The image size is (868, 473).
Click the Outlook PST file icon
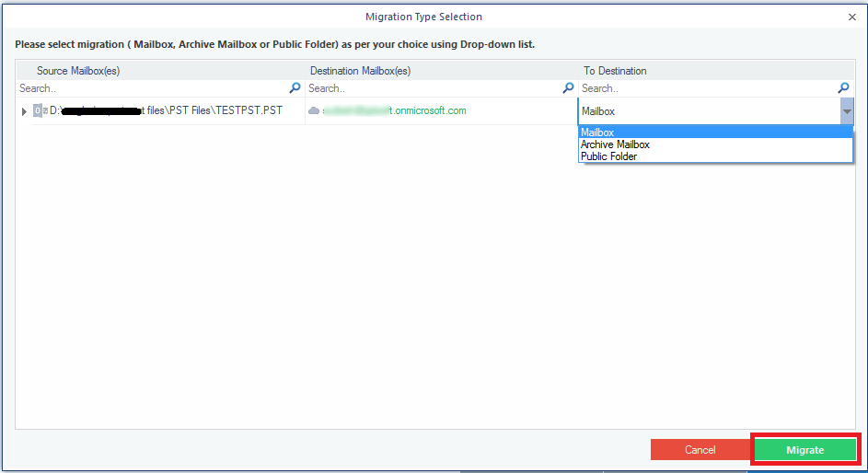coord(37,110)
